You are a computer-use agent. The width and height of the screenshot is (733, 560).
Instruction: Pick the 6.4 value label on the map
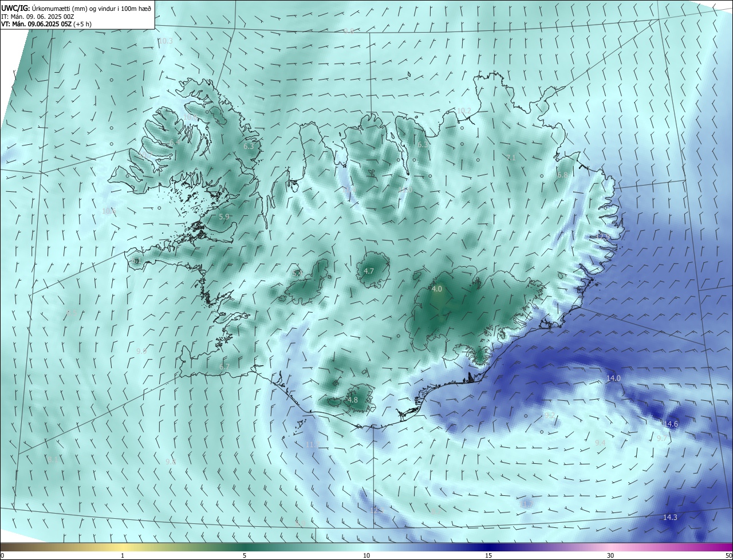click(174, 143)
